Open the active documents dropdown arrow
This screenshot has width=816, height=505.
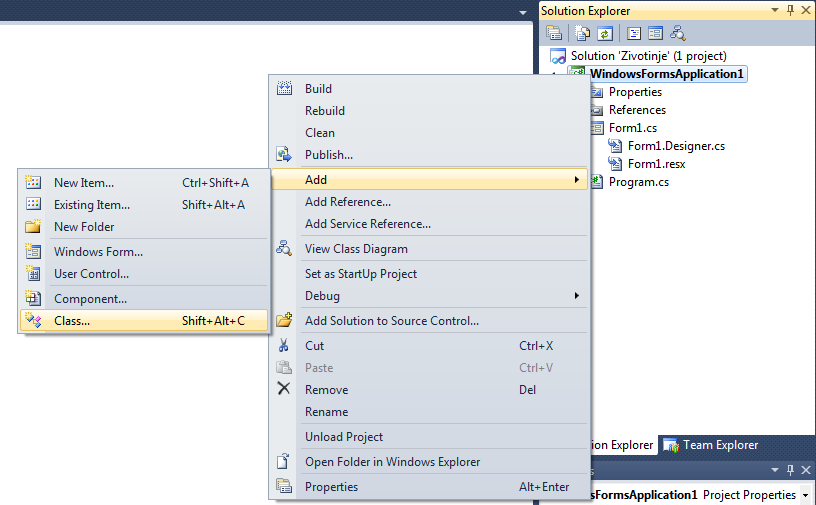(x=523, y=12)
